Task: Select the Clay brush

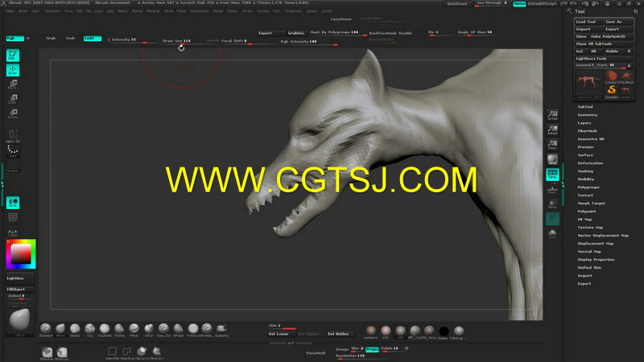Action: click(89, 329)
